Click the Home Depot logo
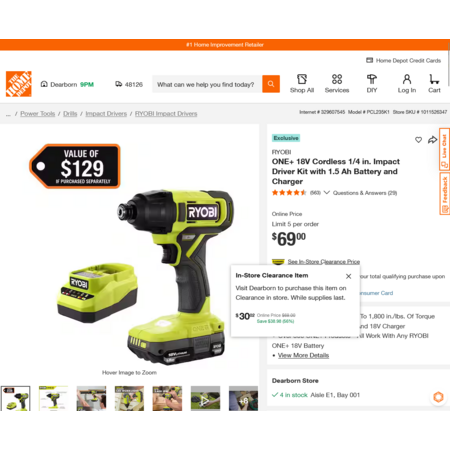 [19, 84]
